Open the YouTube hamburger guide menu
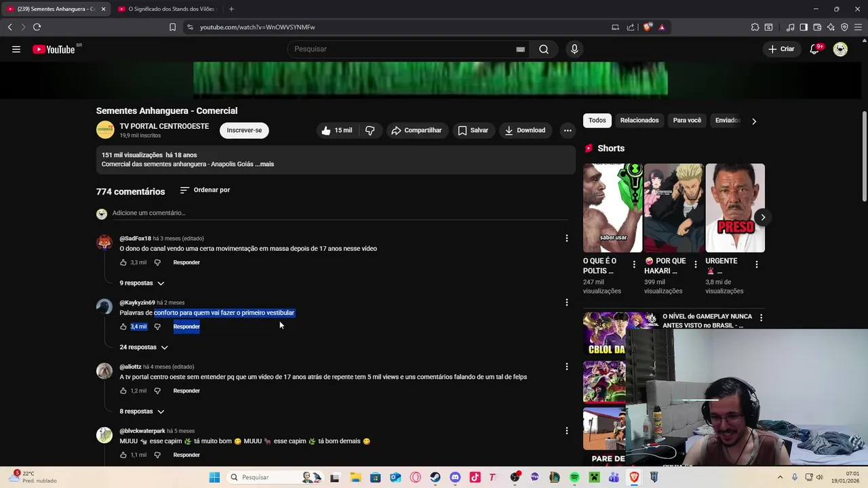 coord(16,49)
